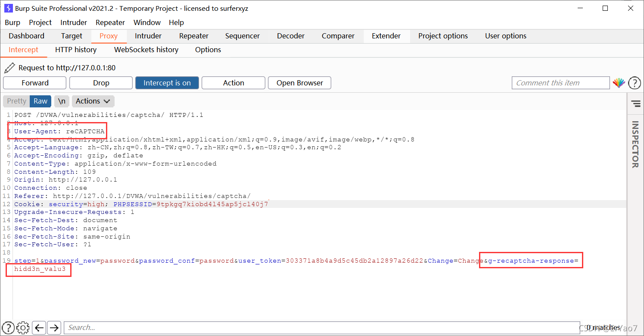644x336 pixels.
Task: Toggle non-printing characters \n button
Action: pyautogui.click(x=62, y=101)
